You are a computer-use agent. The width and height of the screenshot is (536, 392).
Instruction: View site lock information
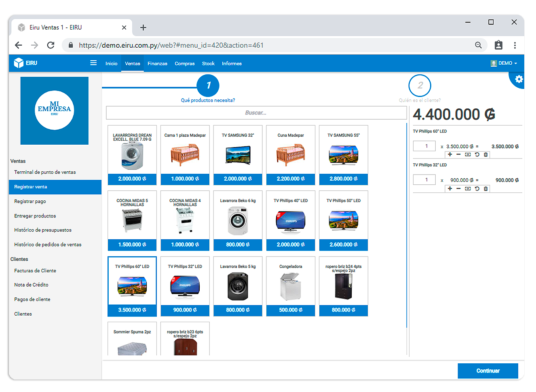tap(71, 45)
